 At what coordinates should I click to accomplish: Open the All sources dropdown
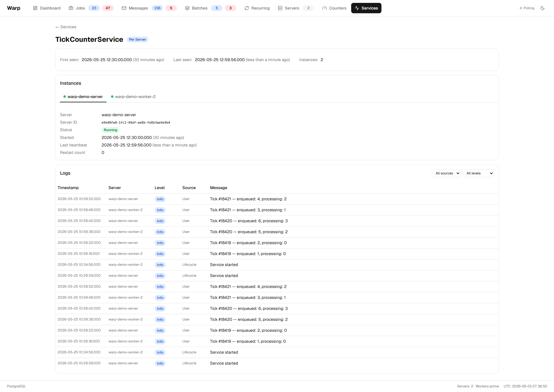coord(446,173)
